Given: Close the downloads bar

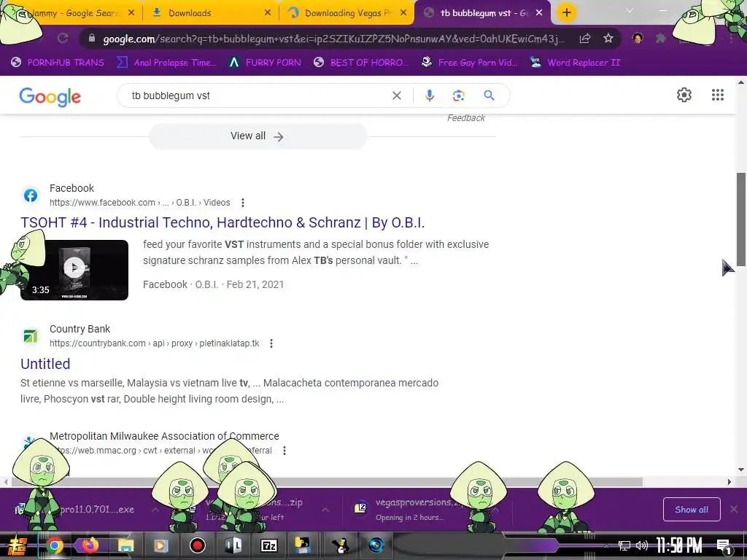Looking at the screenshot, I should click(x=734, y=509).
